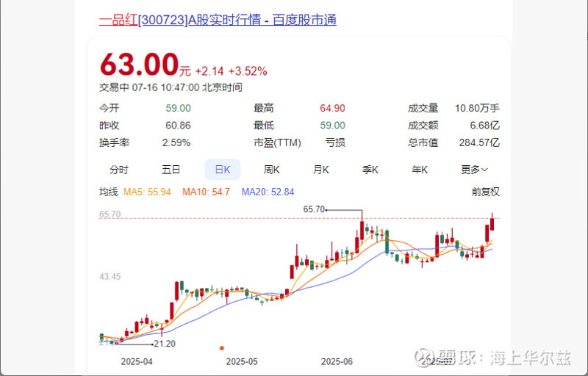Click the 65.70 high point chart marker

pyautogui.click(x=314, y=209)
